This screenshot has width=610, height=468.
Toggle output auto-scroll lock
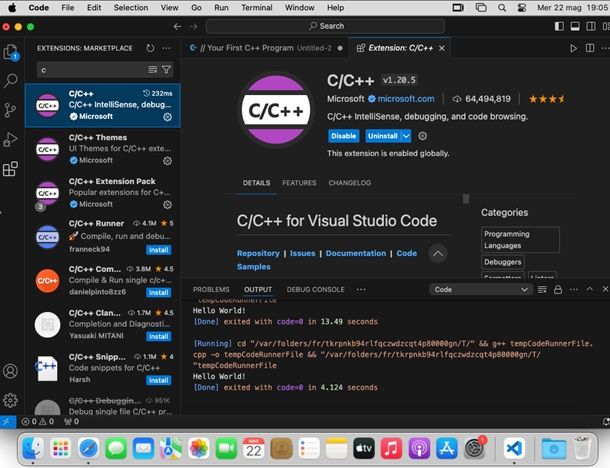(558, 289)
